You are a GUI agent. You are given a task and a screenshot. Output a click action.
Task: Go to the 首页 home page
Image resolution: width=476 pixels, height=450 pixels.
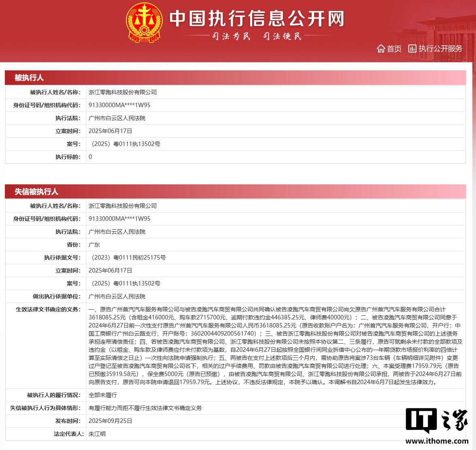pos(394,49)
